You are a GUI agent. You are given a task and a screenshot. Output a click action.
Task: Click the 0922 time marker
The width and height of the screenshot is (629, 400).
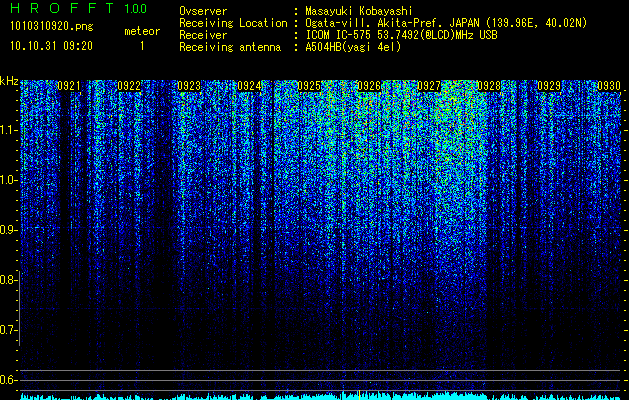point(129,86)
